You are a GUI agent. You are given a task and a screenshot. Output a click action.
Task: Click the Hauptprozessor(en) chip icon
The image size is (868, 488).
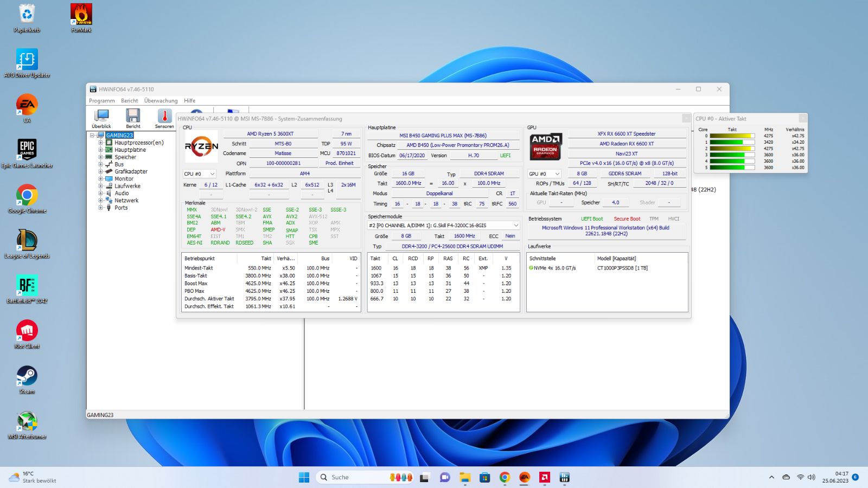coord(108,143)
